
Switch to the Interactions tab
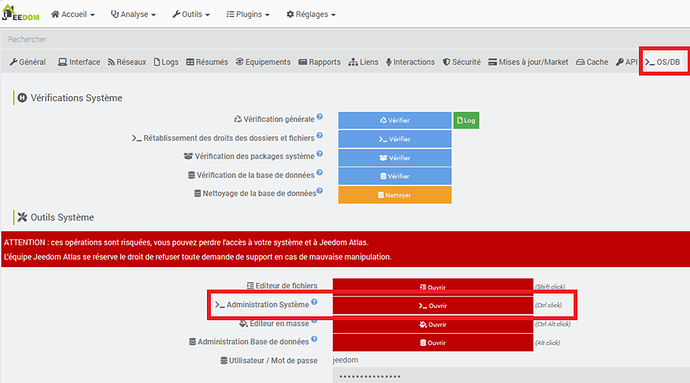pos(410,62)
